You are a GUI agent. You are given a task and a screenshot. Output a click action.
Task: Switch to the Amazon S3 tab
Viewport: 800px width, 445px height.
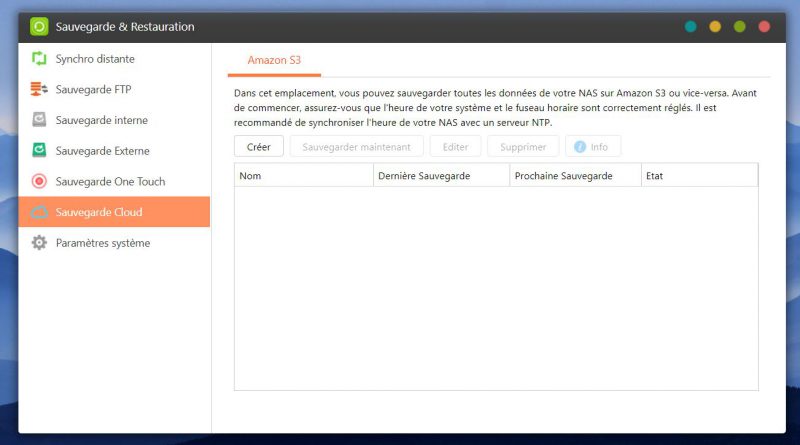point(274,60)
